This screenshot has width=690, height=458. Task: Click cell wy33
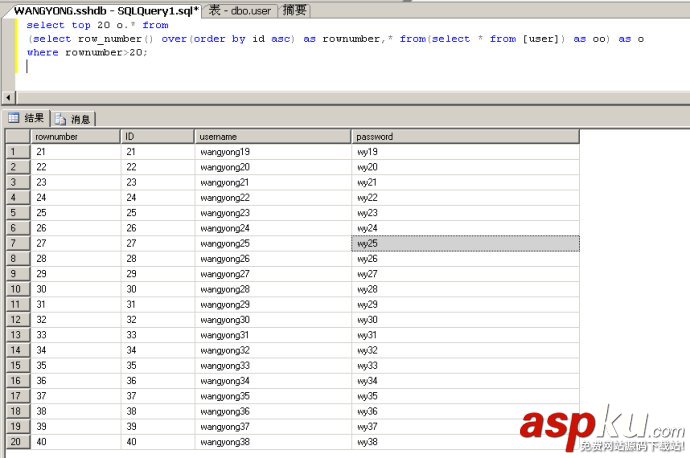point(465,366)
